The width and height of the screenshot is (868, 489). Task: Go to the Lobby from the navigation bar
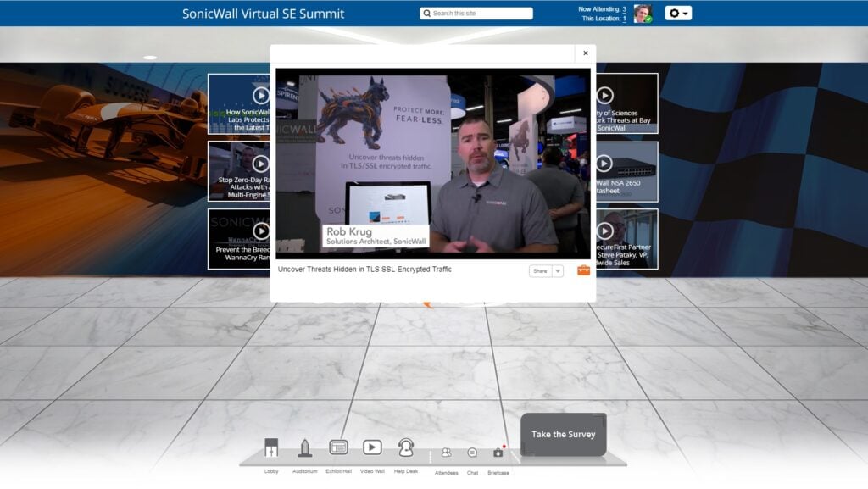point(271,448)
